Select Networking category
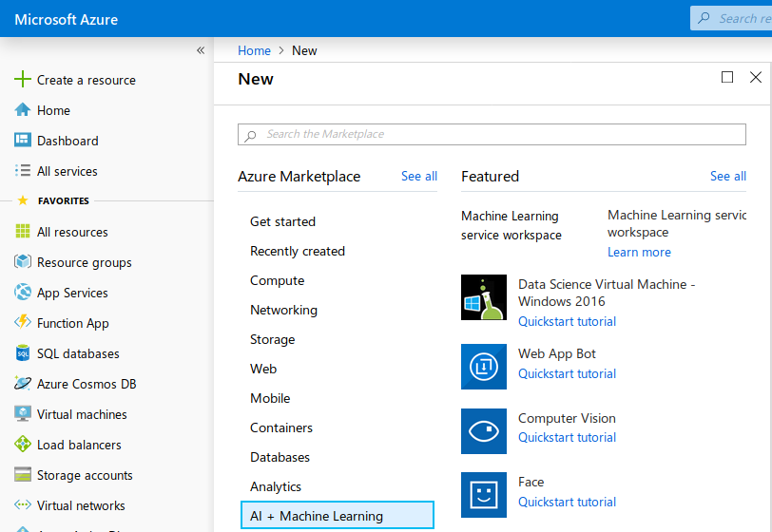This screenshot has height=532, width=772. pyautogui.click(x=283, y=310)
